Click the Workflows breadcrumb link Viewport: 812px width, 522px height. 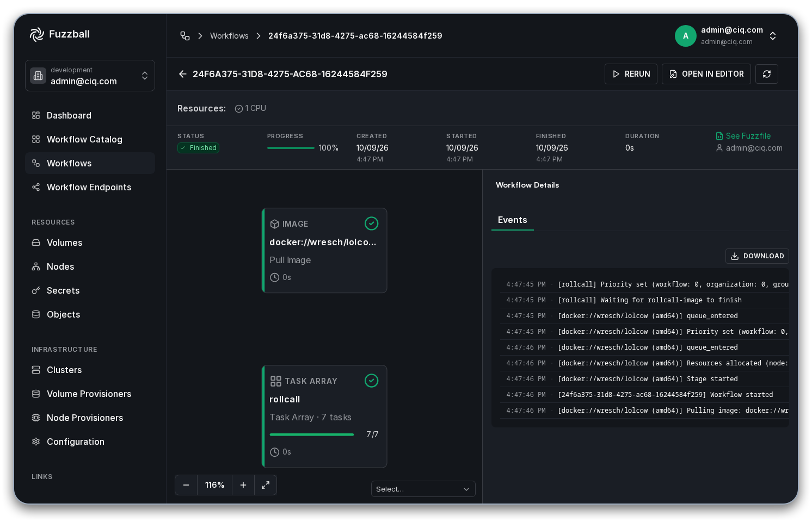[x=229, y=36]
